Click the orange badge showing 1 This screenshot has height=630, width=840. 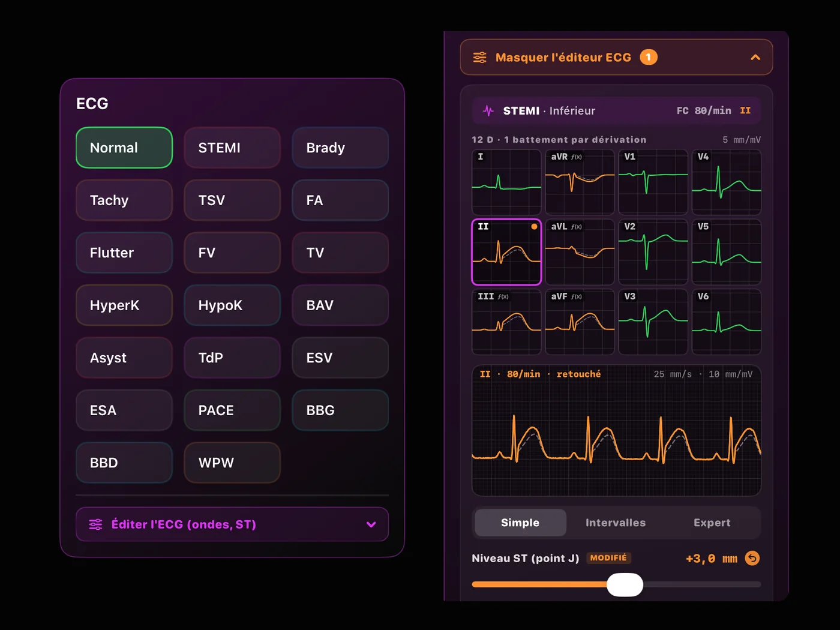[x=649, y=57]
